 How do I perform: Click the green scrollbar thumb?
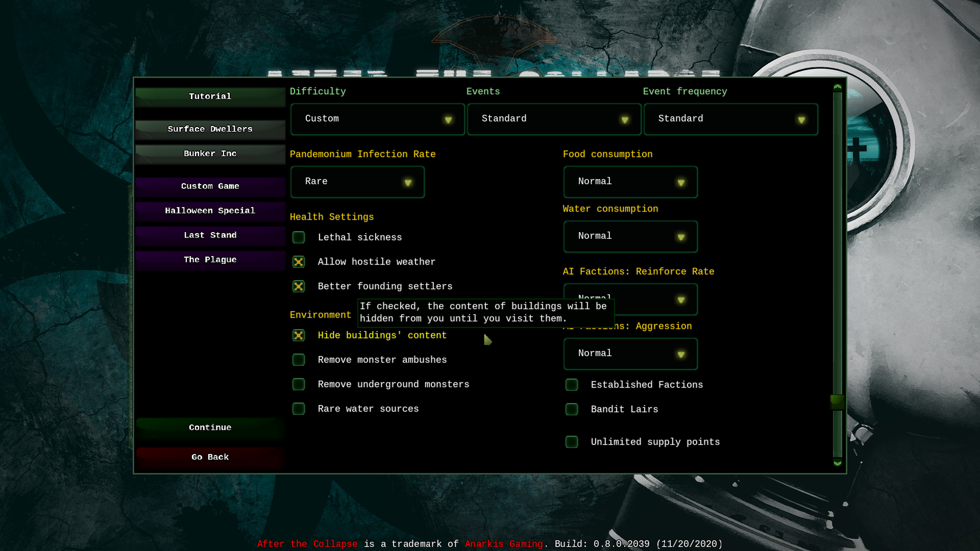pyautogui.click(x=837, y=402)
